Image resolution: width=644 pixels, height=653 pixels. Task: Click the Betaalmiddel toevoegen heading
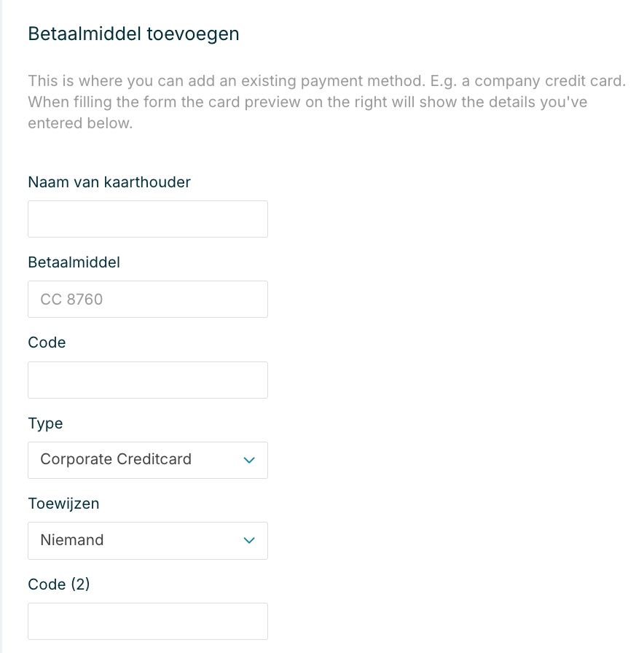pyautogui.click(x=133, y=34)
